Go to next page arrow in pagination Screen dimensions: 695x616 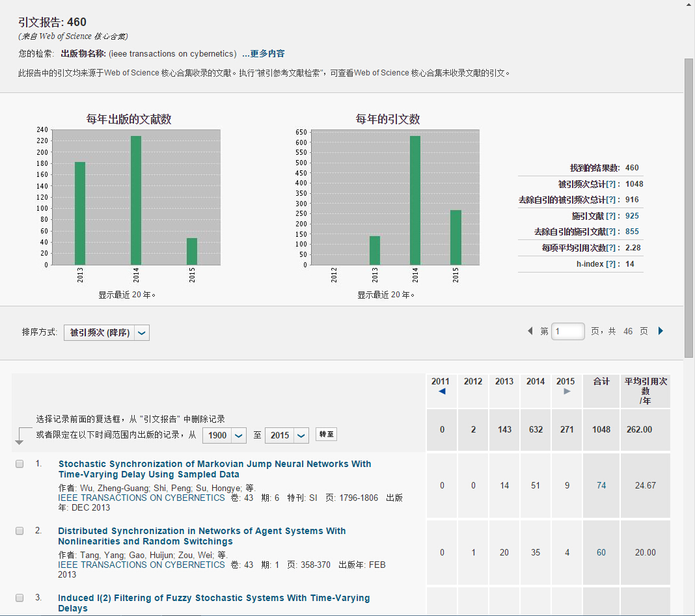[661, 331]
